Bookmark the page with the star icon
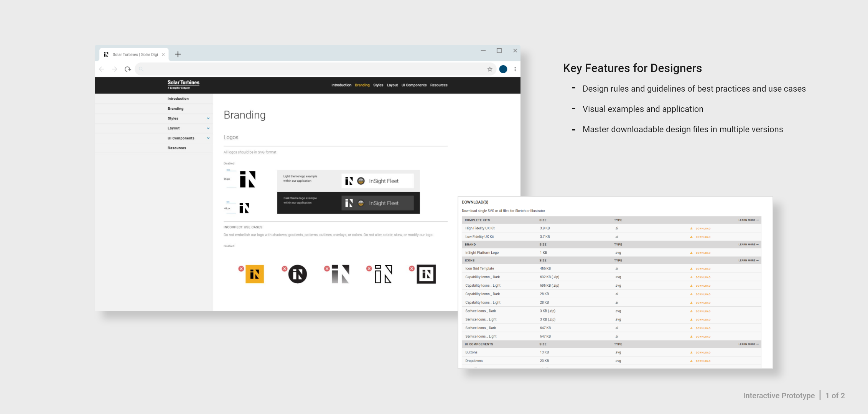This screenshot has height=414, width=868. point(490,69)
